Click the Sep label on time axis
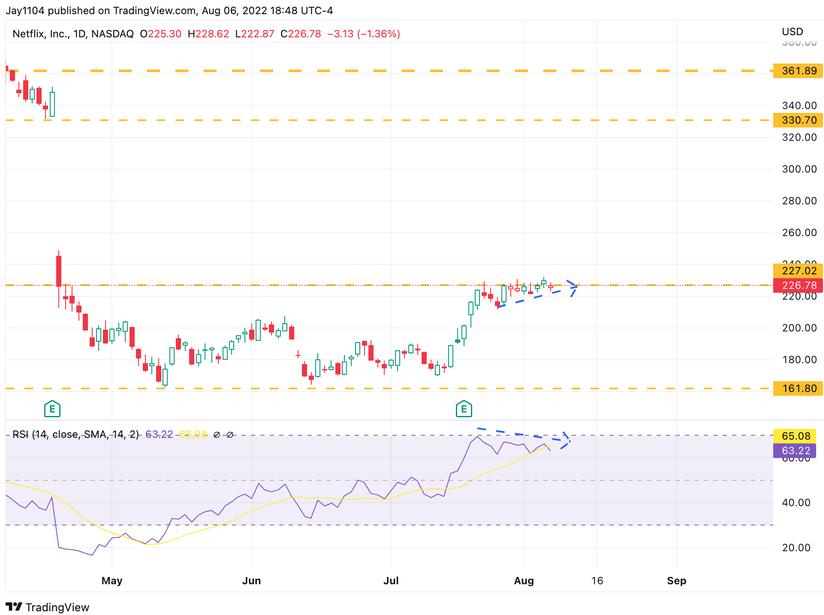This screenshot has width=824, height=615. [676, 581]
